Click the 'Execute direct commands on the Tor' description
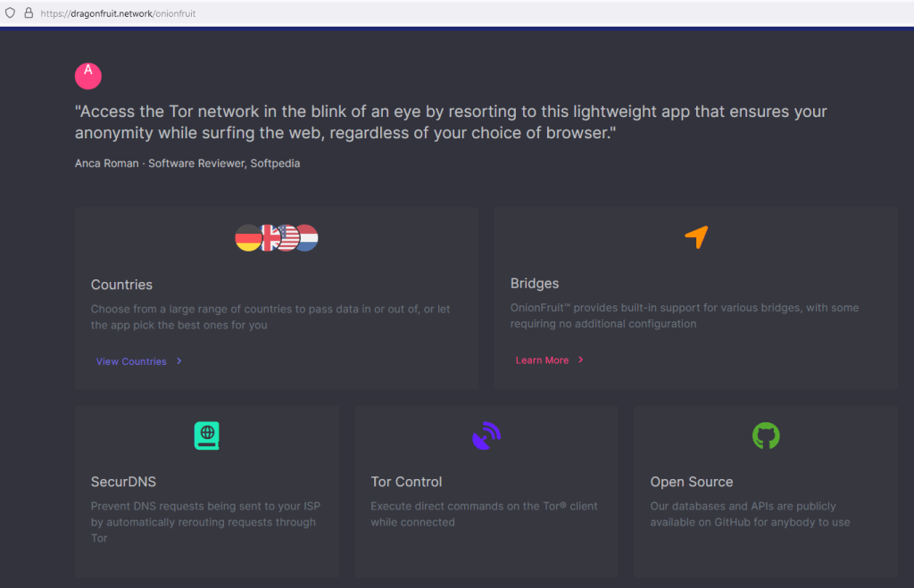This screenshot has width=914, height=588. coord(484,514)
